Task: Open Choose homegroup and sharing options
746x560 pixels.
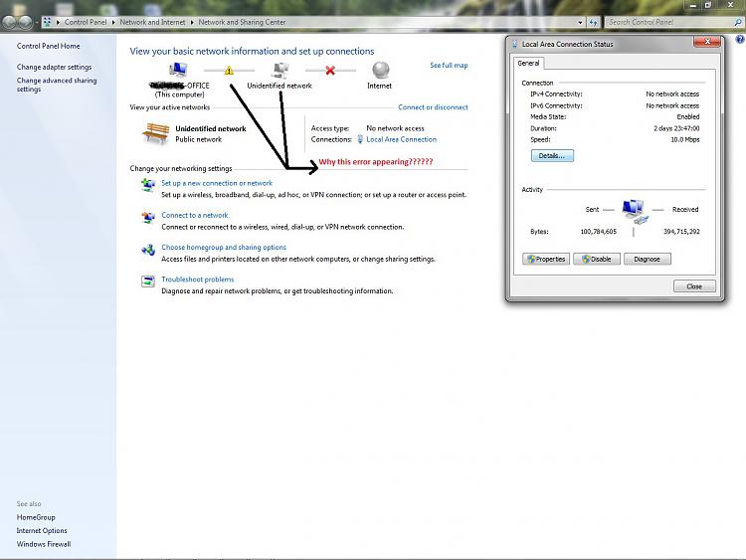Action: [x=224, y=248]
